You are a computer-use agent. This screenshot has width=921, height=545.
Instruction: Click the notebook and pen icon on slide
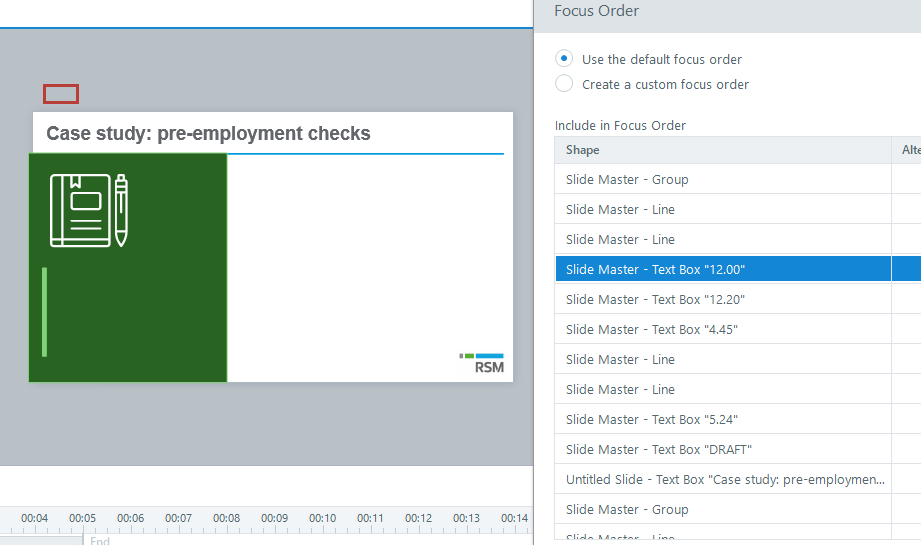pyautogui.click(x=89, y=210)
